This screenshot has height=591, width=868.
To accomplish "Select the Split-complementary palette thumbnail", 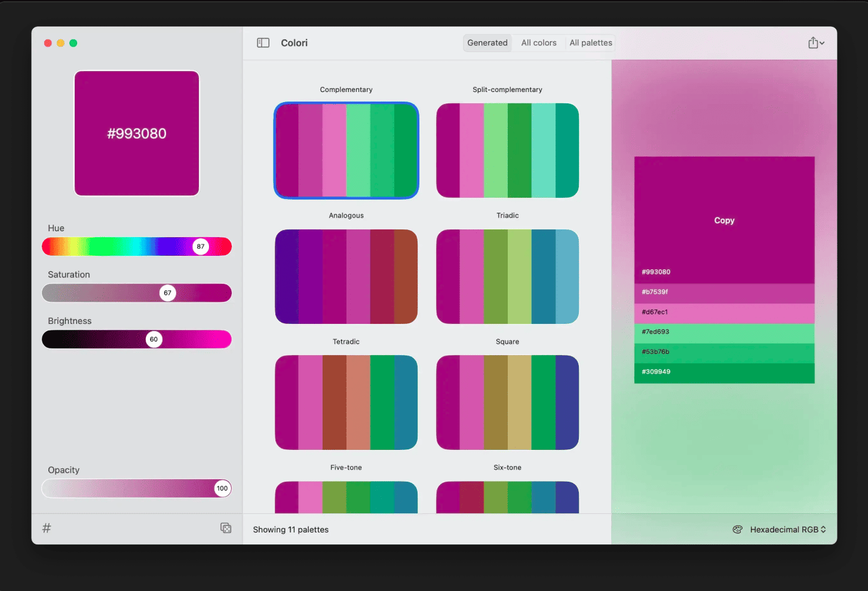I will 508,151.
